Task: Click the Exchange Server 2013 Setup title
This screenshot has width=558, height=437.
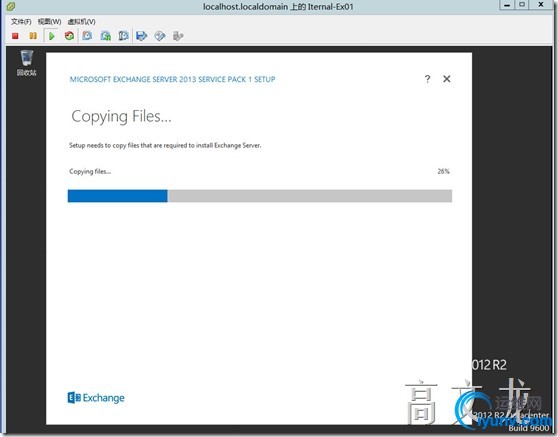Action: click(x=173, y=79)
